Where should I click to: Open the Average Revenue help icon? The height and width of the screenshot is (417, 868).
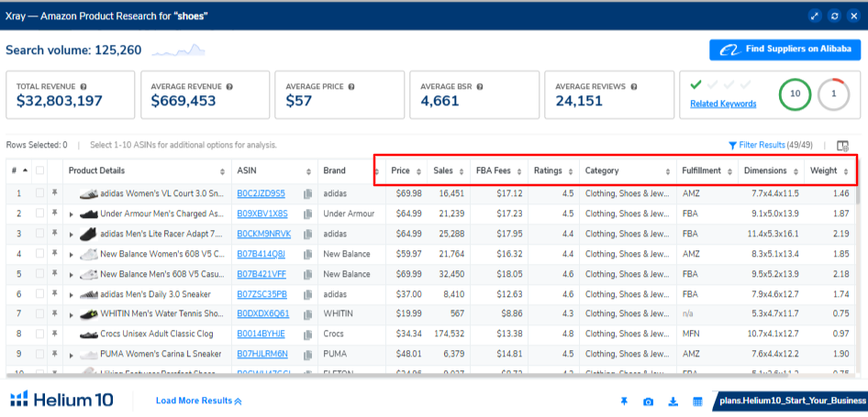[229, 87]
